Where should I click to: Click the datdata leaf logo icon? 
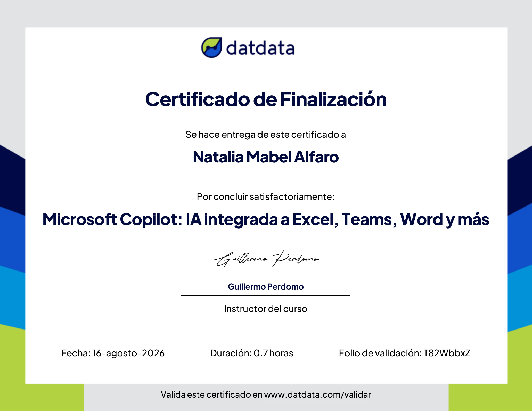(x=211, y=48)
